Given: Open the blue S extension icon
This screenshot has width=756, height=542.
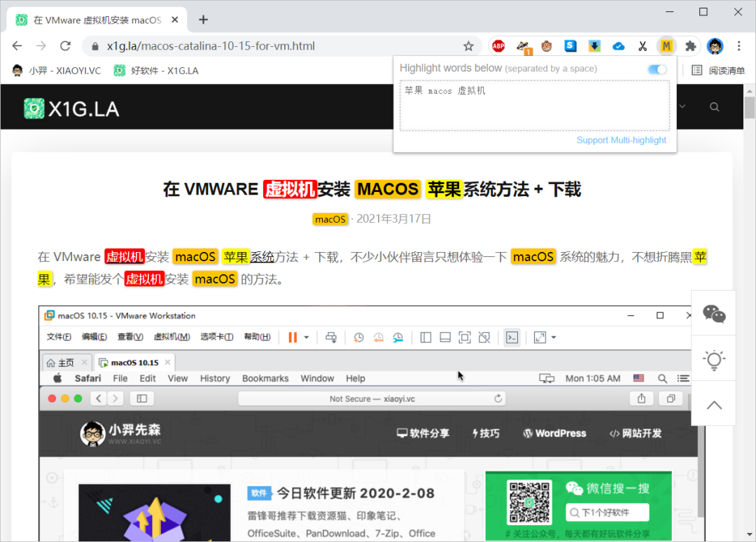Looking at the screenshot, I should [x=570, y=46].
